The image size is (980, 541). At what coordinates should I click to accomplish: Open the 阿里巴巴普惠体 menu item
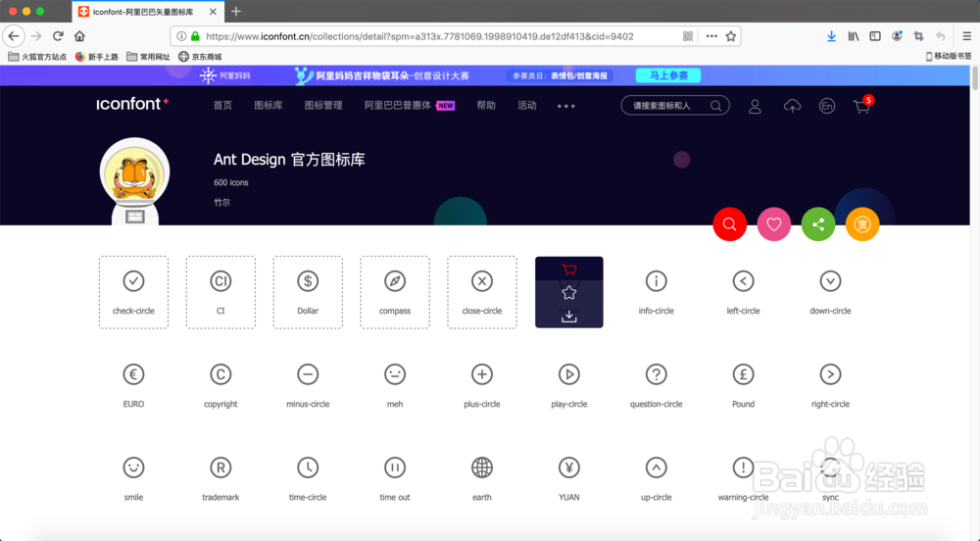pyautogui.click(x=398, y=106)
